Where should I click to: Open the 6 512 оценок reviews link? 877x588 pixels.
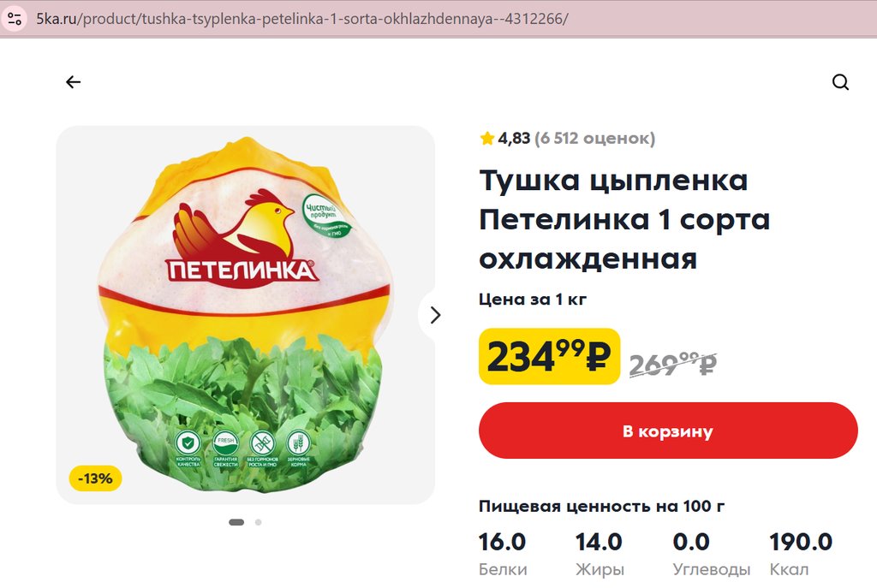[594, 138]
